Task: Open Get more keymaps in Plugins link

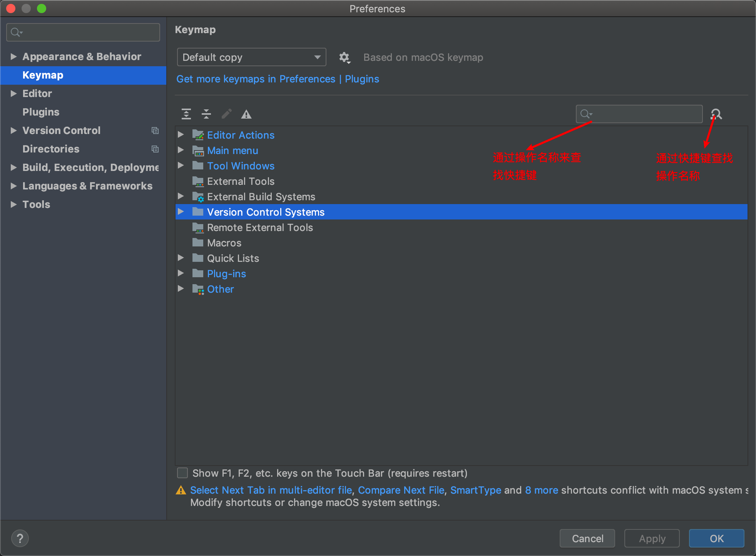Action: 278,79
